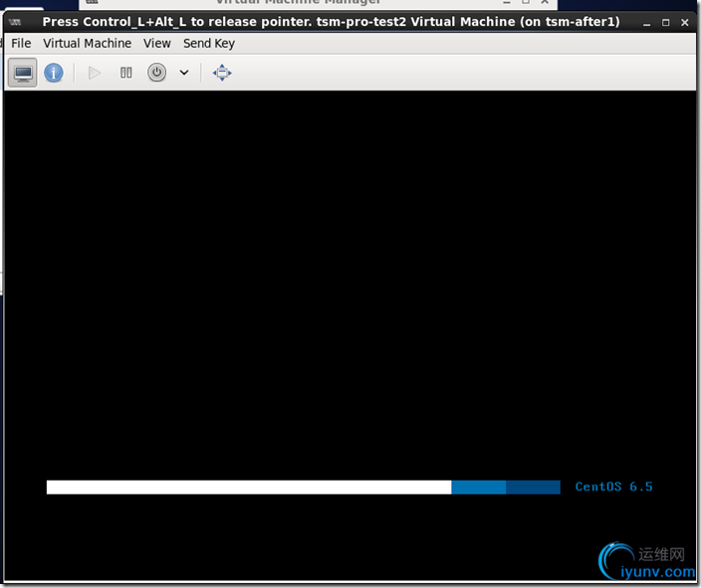Show the graphical console view
Viewport: 701px width, 588px height.
click(23, 73)
